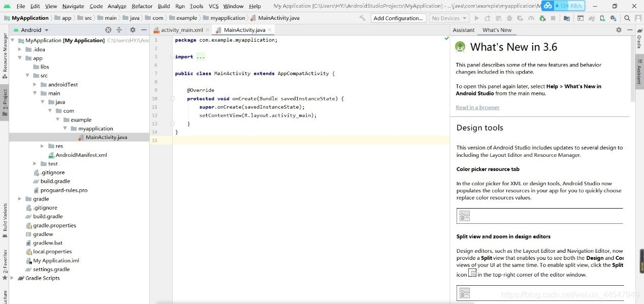Collapse the myapplication package folder

pos(65,128)
